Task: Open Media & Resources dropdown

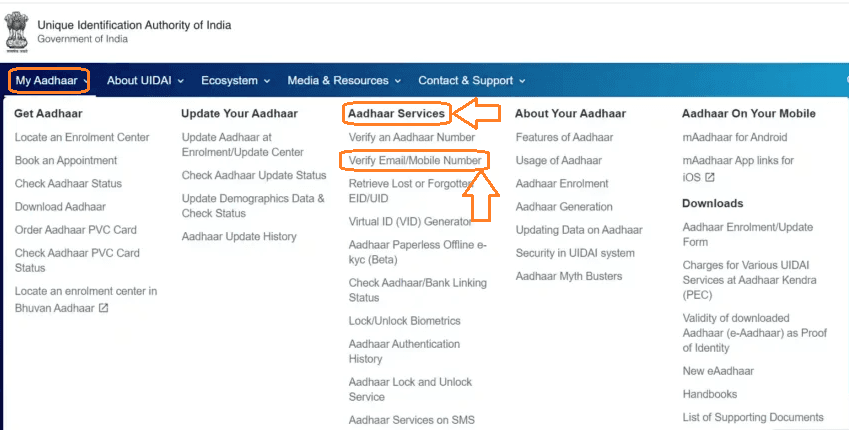Action: (x=344, y=81)
